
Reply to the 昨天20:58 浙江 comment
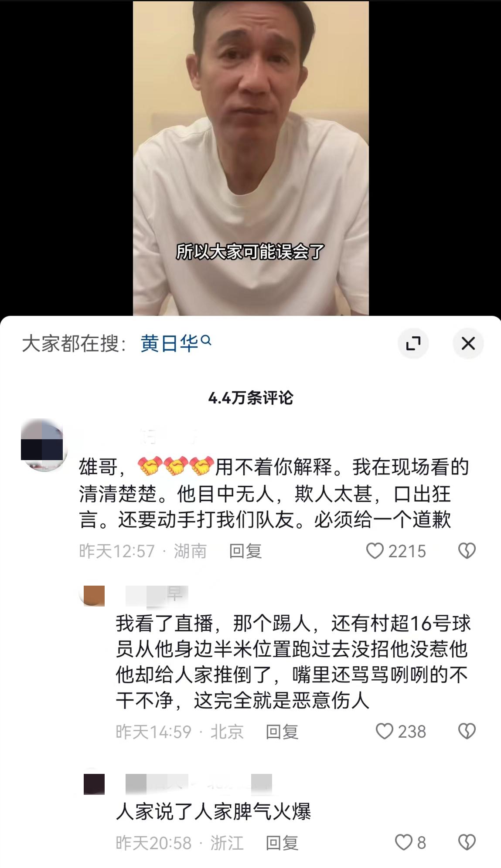[282, 843]
